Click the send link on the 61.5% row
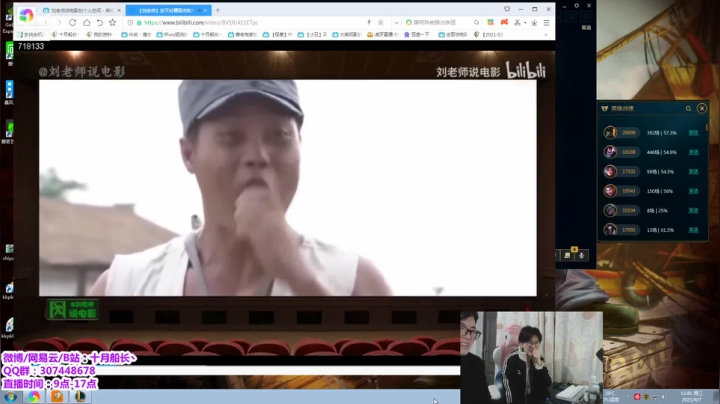 pyautogui.click(x=693, y=230)
